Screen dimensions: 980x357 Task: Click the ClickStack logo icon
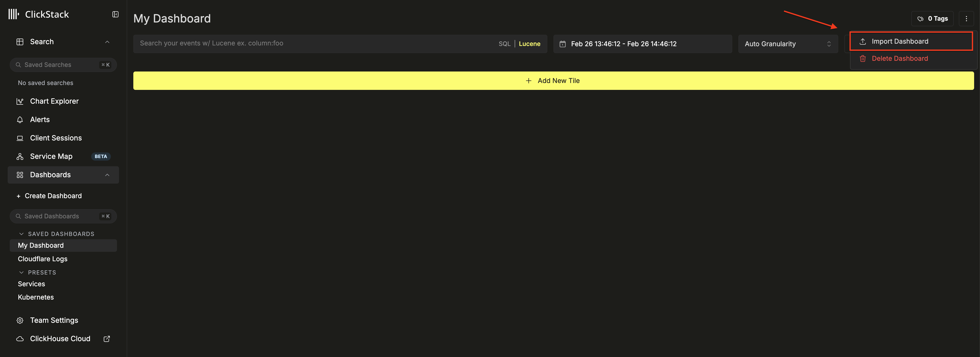(14, 15)
